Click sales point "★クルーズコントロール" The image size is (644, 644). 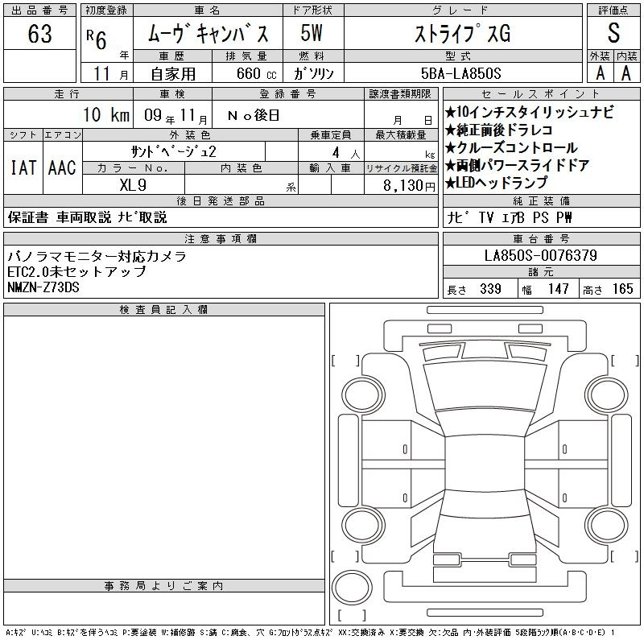tap(512, 148)
